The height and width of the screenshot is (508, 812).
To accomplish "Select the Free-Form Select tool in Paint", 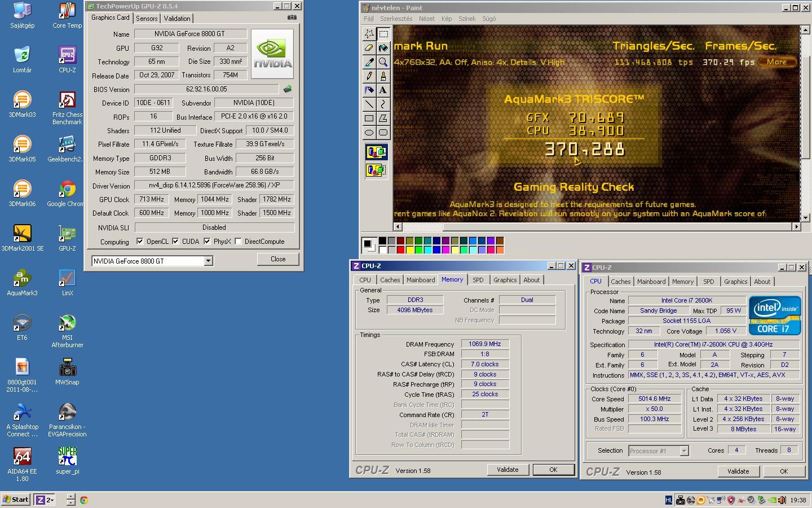I will click(x=369, y=34).
